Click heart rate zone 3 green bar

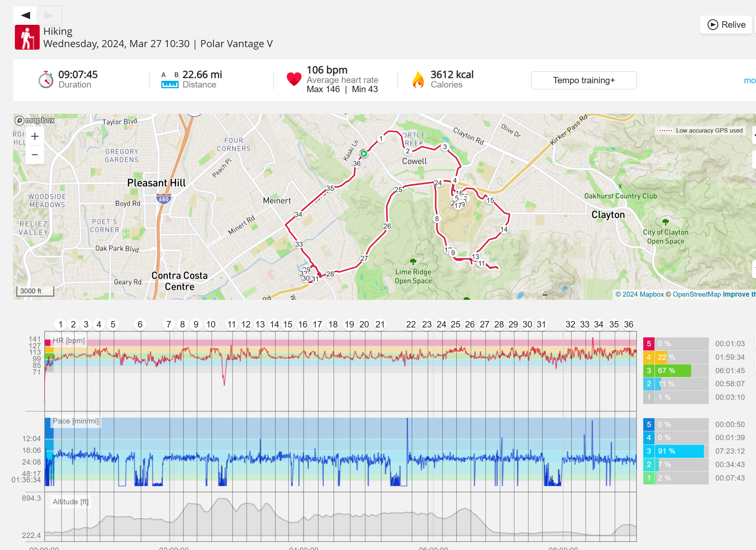pyautogui.click(x=672, y=370)
